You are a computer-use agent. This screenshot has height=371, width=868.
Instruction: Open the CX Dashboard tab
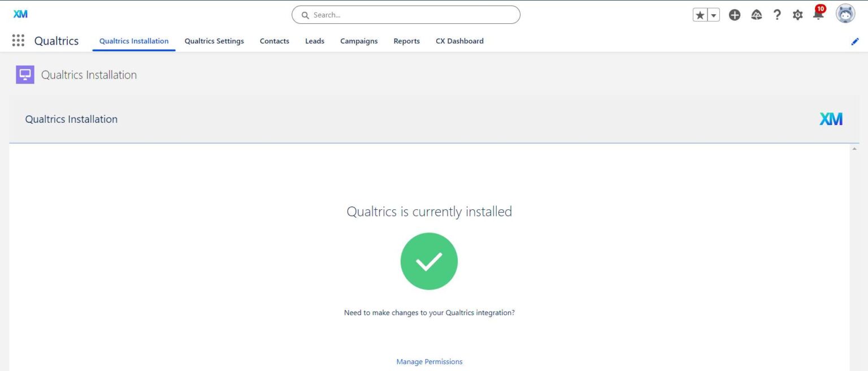(x=459, y=41)
